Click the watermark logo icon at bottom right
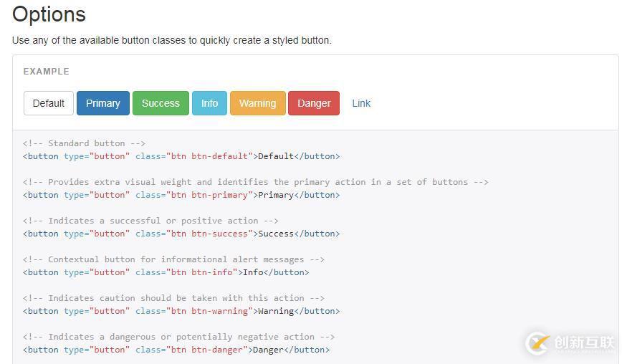This screenshot has width=622, height=364. pyautogui.click(x=537, y=343)
